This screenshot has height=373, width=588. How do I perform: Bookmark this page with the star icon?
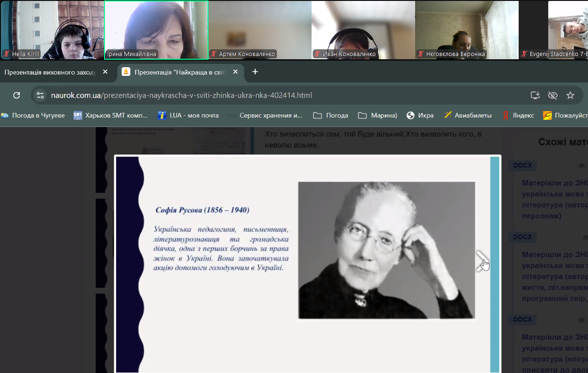(x=570, y=95)
